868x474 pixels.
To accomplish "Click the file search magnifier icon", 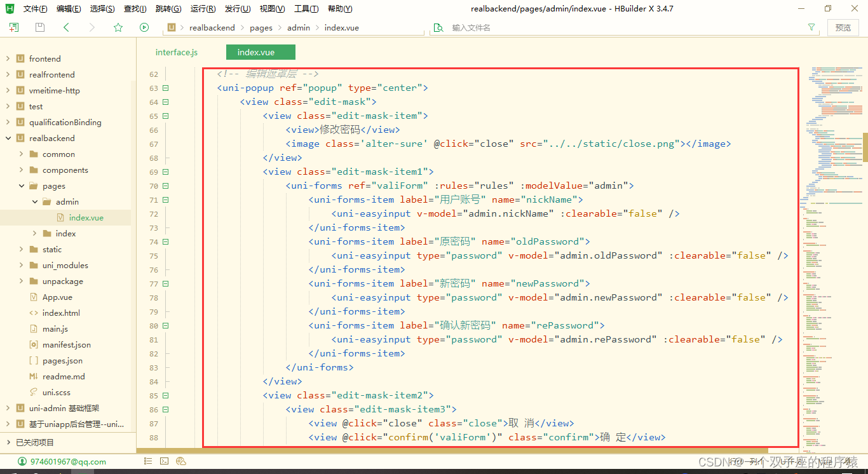I will tap(438, 27).
